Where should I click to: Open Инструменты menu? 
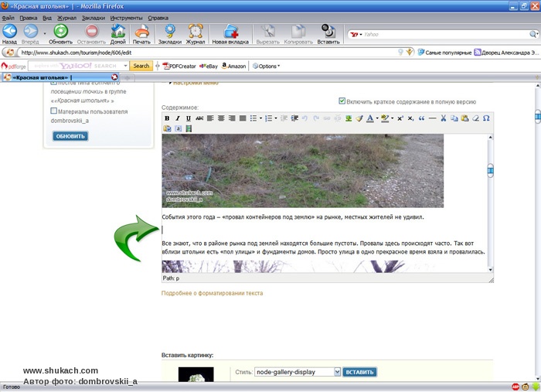(126, 18)
